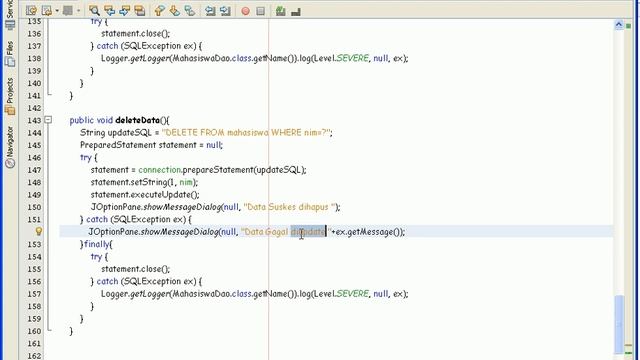
Task: Click ex.getMessage() on line 152
Action: pyautogui.click(x=367, y=232)
